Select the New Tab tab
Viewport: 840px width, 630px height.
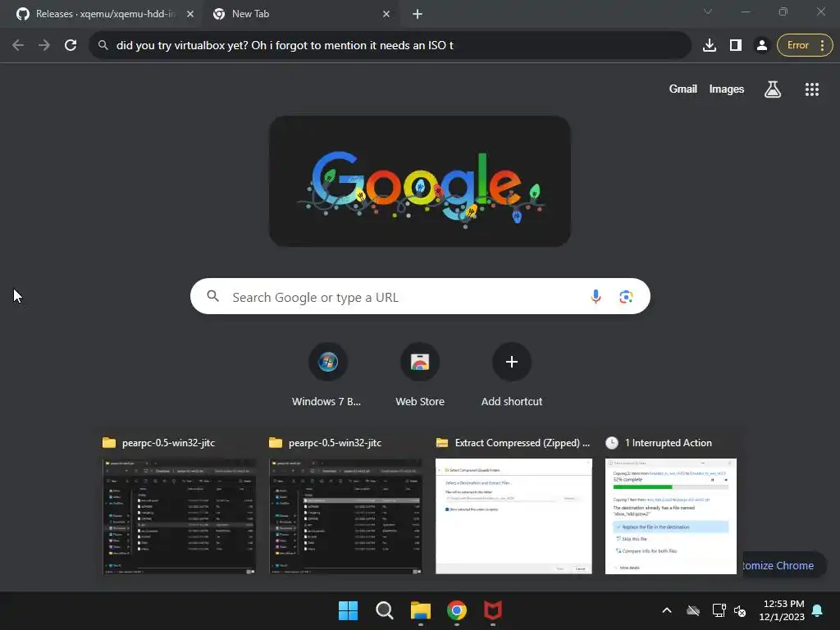tap(299, 14)
